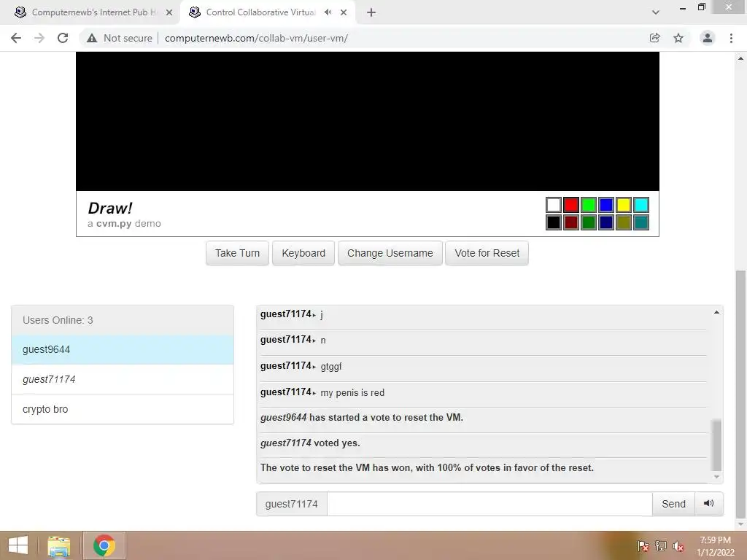Click Change Username
Image resolution: width=747 pixels, height=560 pixels.
coord(390,253)
